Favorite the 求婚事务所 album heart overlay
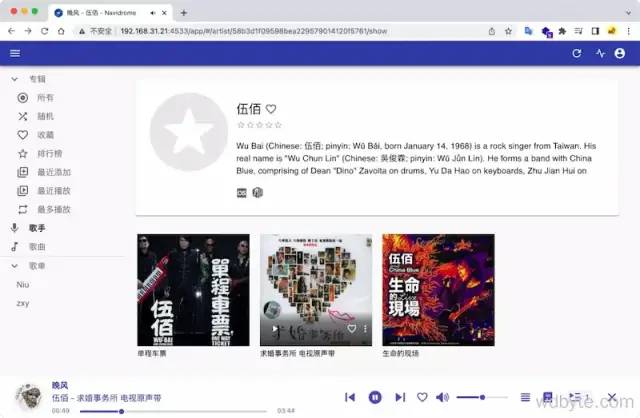This screenshot has width=640, height=418. point(351,329)
